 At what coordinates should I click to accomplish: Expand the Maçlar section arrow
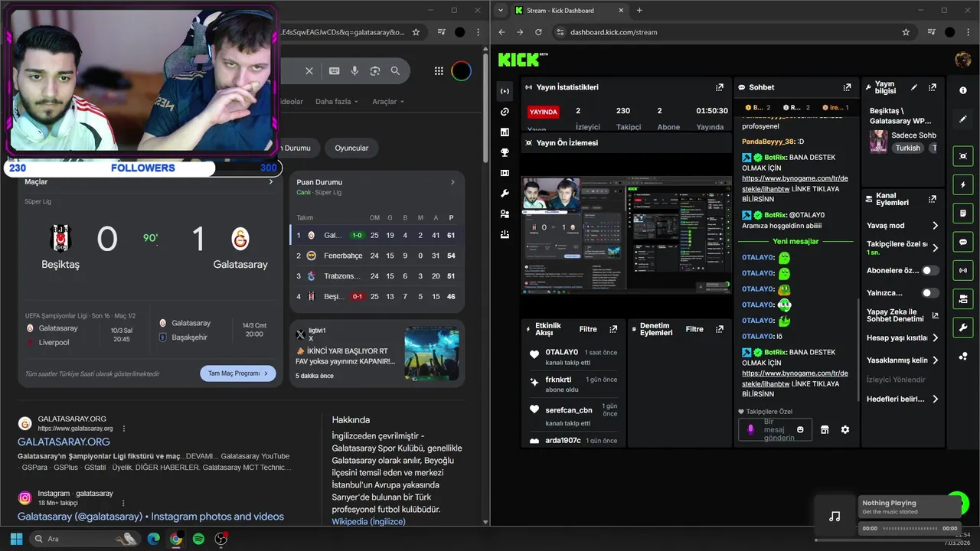(x=270, y=182)
